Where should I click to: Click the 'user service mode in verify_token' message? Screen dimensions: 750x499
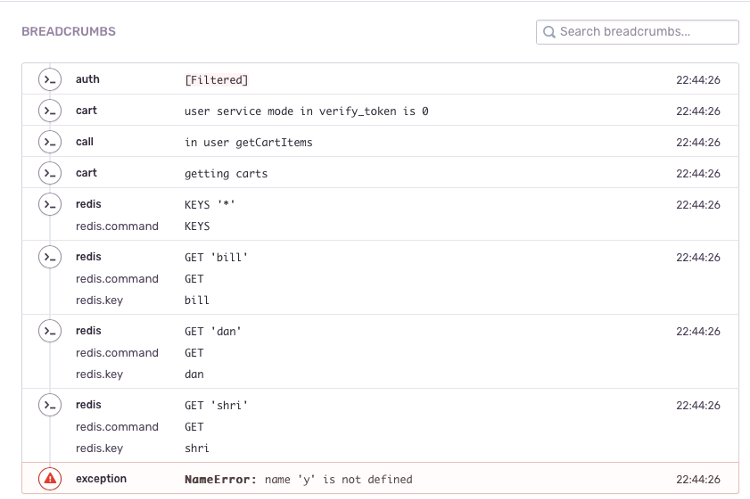306,111
